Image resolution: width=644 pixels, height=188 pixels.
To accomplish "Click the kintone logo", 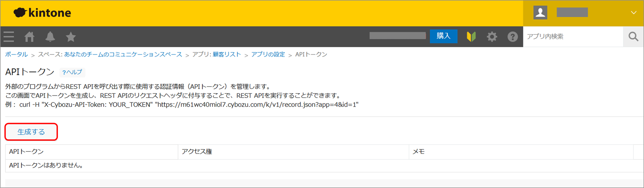I will (x=42, y=13).
